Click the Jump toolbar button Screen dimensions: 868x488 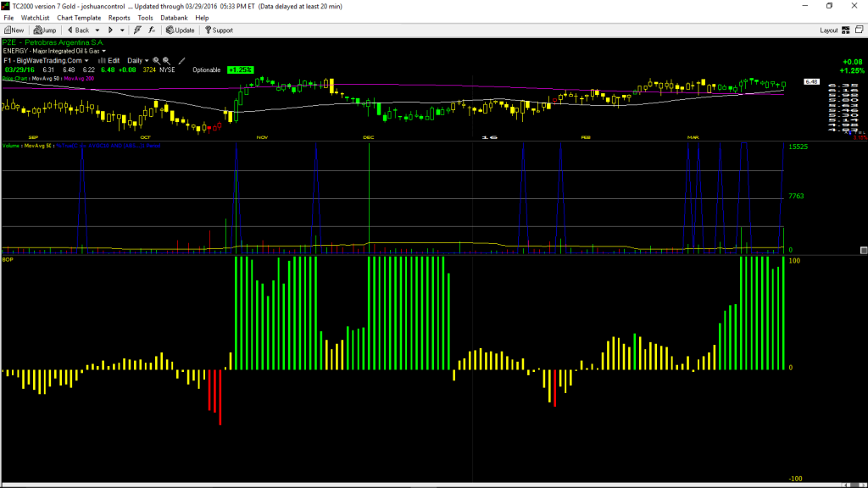click(45, 30)
